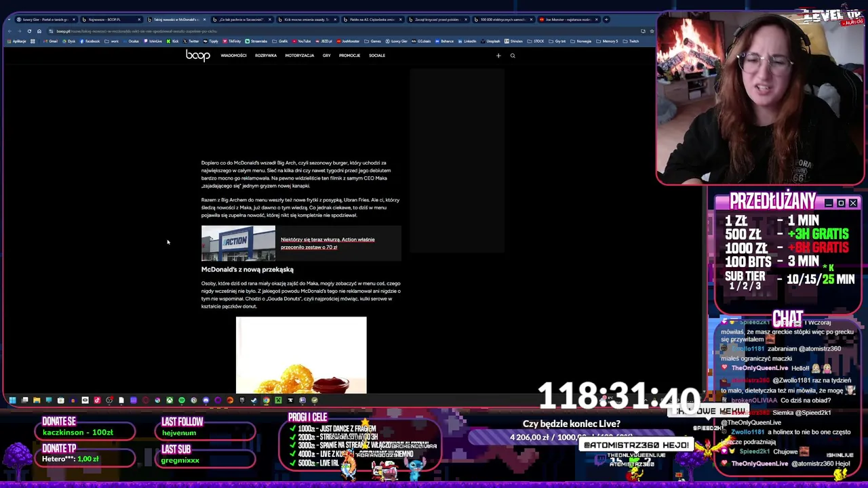Open the Norwegia bookmark folder

coord(581,41)
